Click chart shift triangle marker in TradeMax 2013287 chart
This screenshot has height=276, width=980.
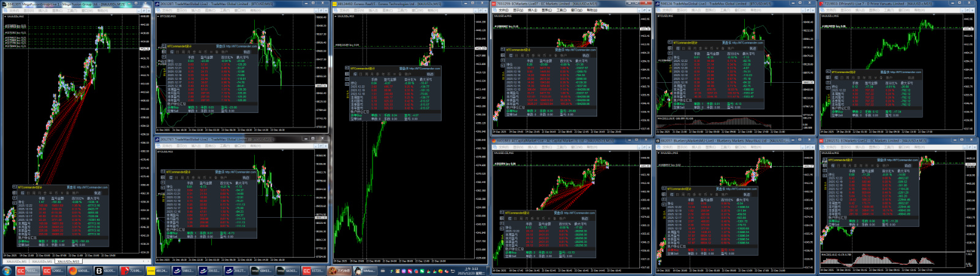pyautogui.click(x=283, y=15)
